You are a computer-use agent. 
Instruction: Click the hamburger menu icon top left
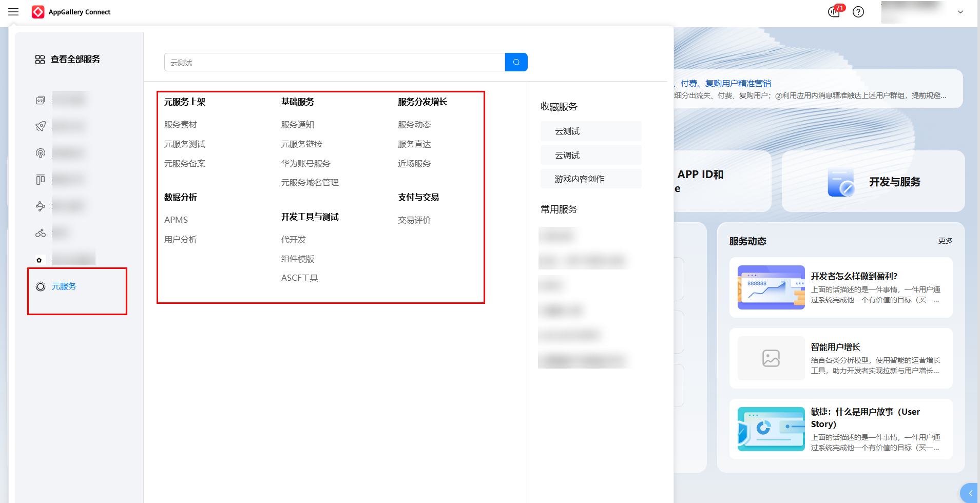(13, 12)
